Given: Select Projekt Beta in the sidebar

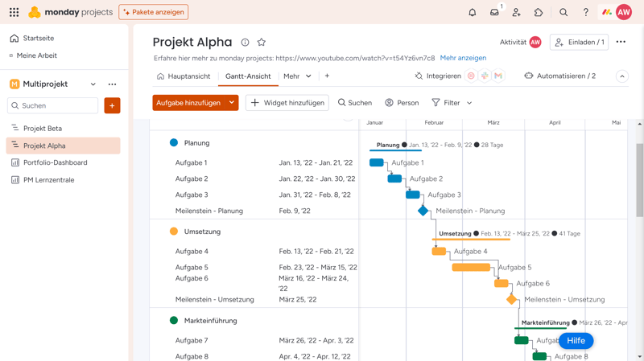Looking at the screenshot, I should (43, 129).
